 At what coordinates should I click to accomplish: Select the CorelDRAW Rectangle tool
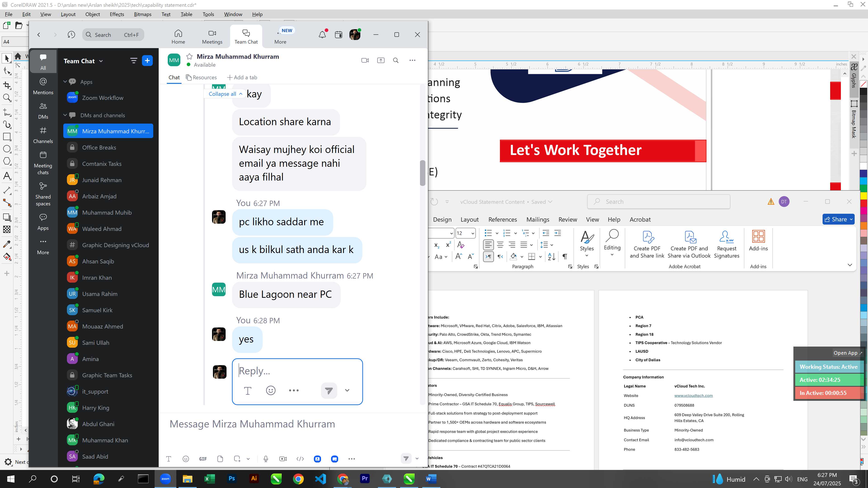[7, 136]
